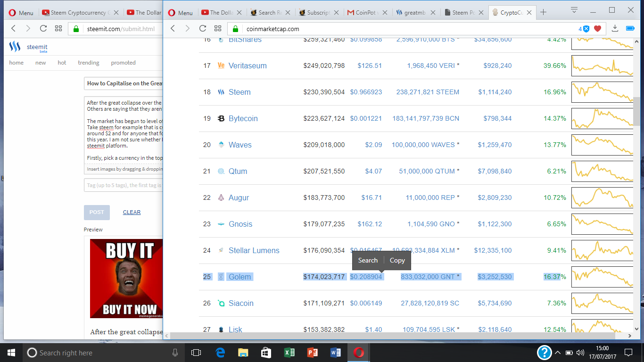This screenshot has height=362, width=644.
Task: Open the ad blocker shield badge
Action: 584,29
